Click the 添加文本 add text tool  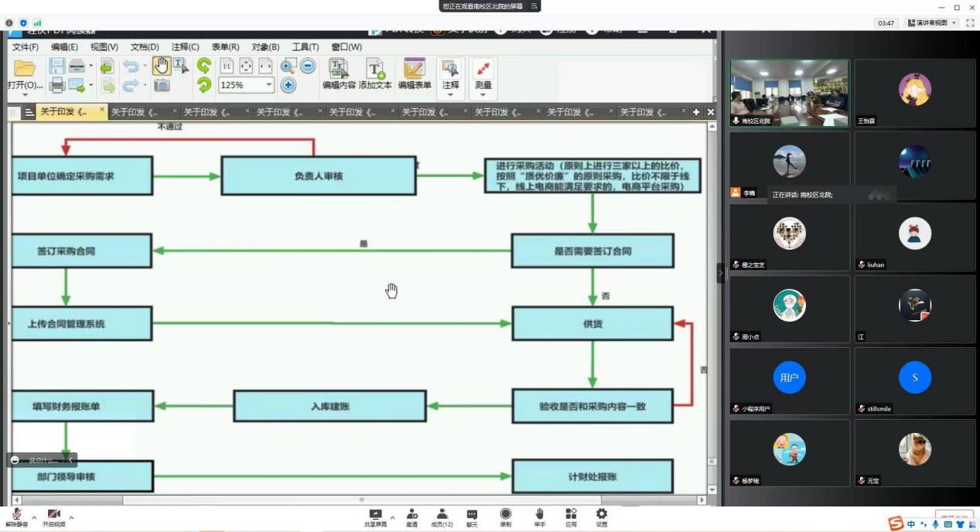(x=375, y=74)
